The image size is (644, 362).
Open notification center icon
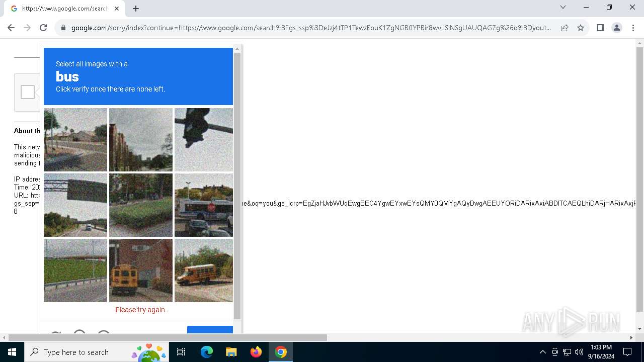point(627,352)
